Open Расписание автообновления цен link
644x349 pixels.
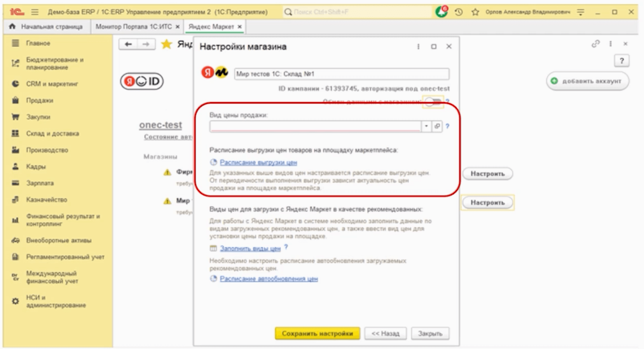(x=269, y=279)
